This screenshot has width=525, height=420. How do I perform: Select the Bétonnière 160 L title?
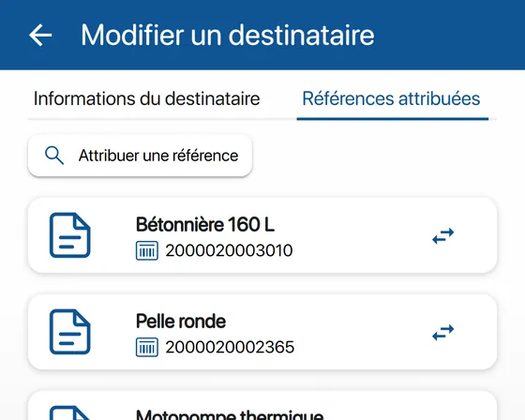tap(205, 224)
